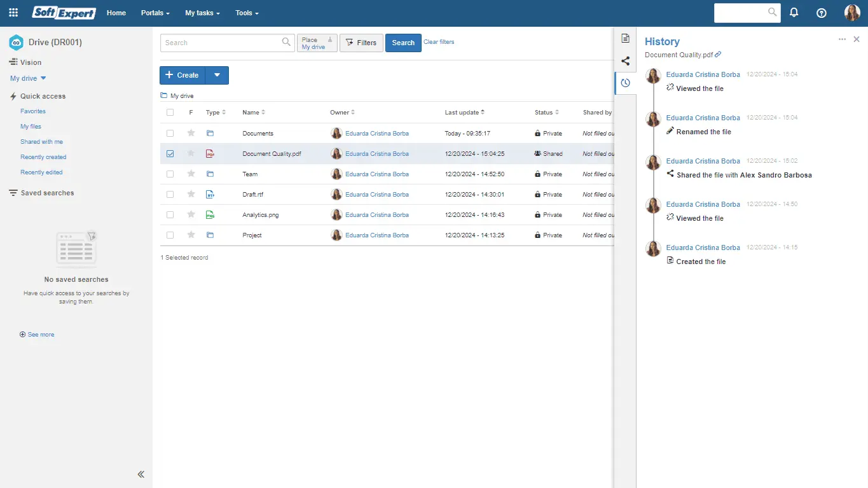This screenshot has height=488, width=868.
Task: Open the Tools menu
Action: tap(247, 13)
